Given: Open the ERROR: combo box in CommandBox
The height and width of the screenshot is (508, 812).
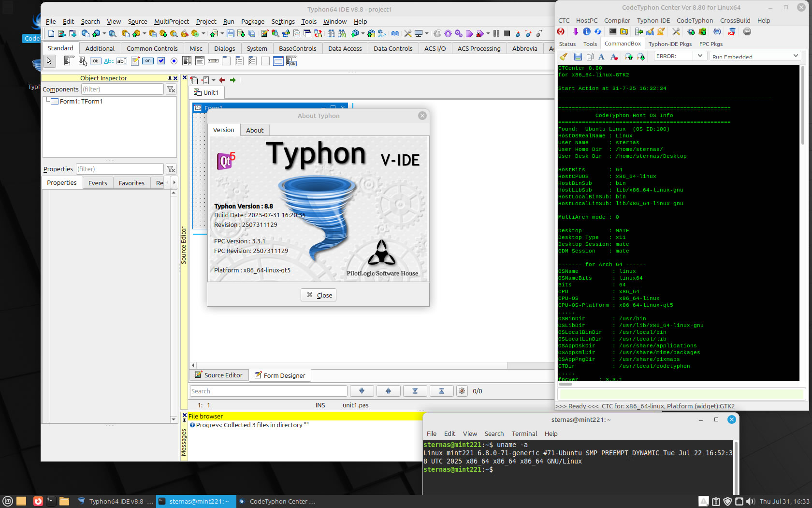Looking at the screenshot, I should point(681,56).
